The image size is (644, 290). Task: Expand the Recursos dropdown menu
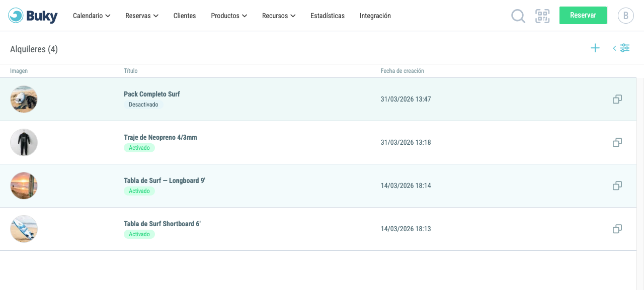(x=279, y=16)
